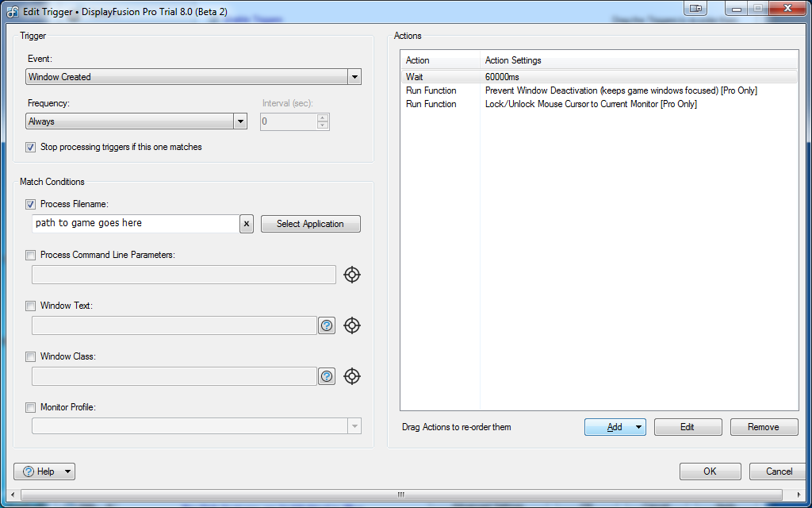This screenshot has width=812, height=508.
Task: Click the OK button to save trigger
Action: [710, 471]
